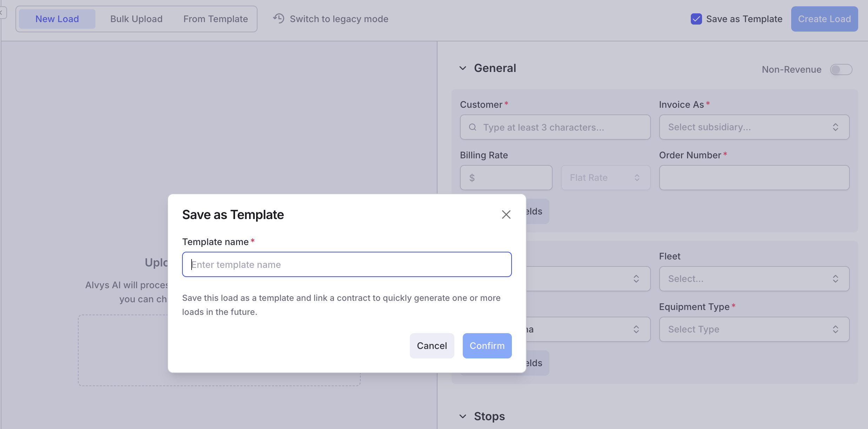This screenshot has width=868, height=429.
Task: Click the legacy mode history icon
Action: click(x=279, y=18)
